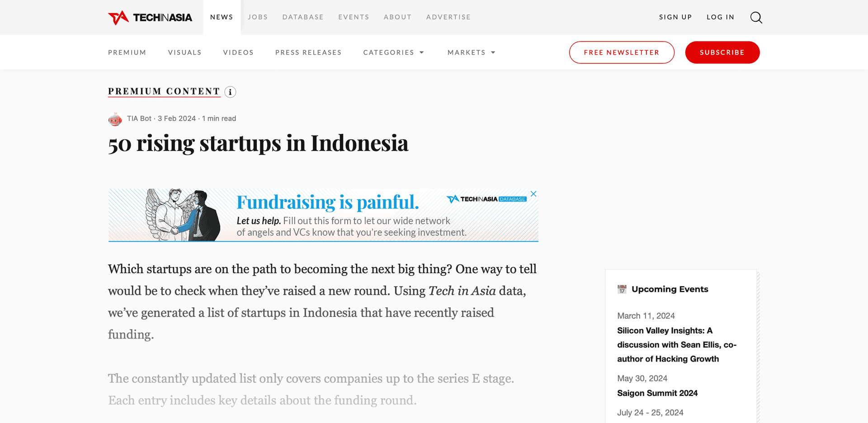This screenshot has width=868, height=423.
Task: Click the Upcoming Events calendar icon
Action: tap(622, 289)
